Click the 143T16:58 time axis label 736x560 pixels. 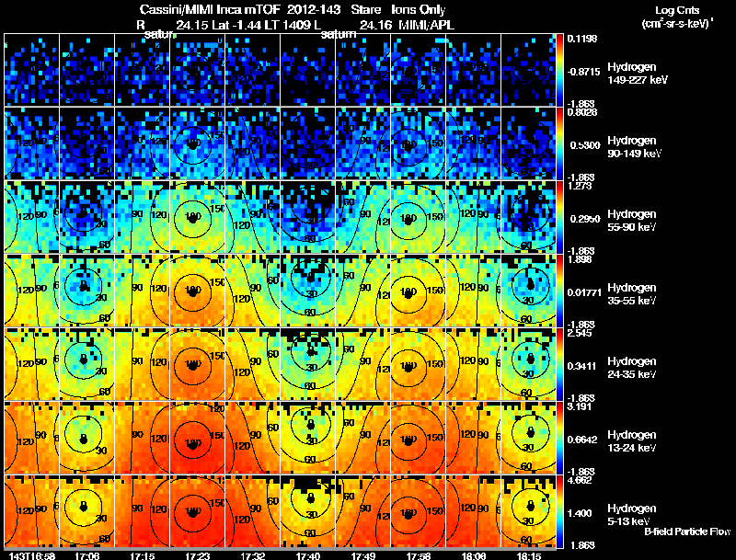point(32,556)
